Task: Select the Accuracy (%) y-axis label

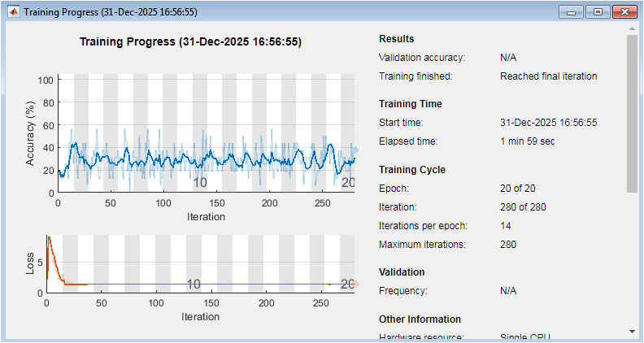Action: click(x=30, y=134)
